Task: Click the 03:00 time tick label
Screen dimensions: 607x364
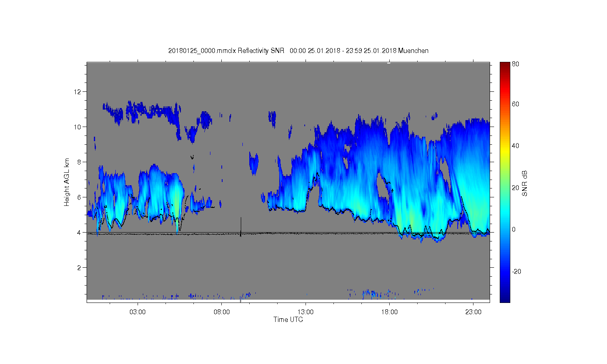Action: point(138,312)
